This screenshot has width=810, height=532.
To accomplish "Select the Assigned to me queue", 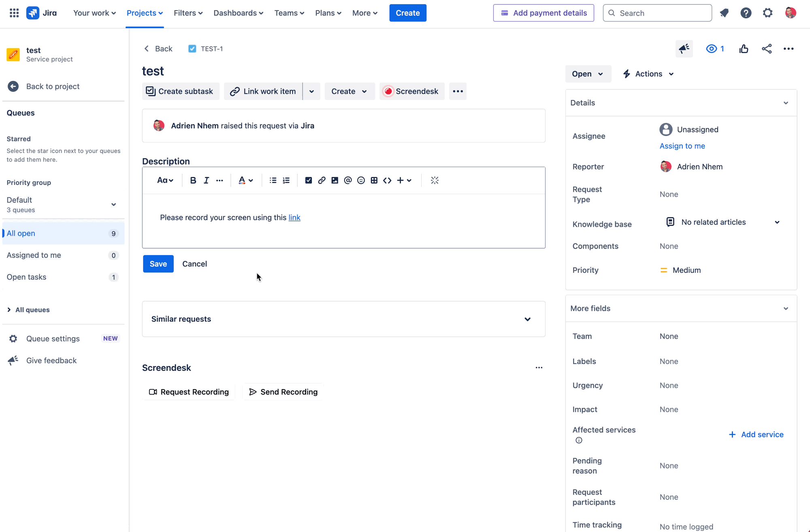I will tap(34, 255).
